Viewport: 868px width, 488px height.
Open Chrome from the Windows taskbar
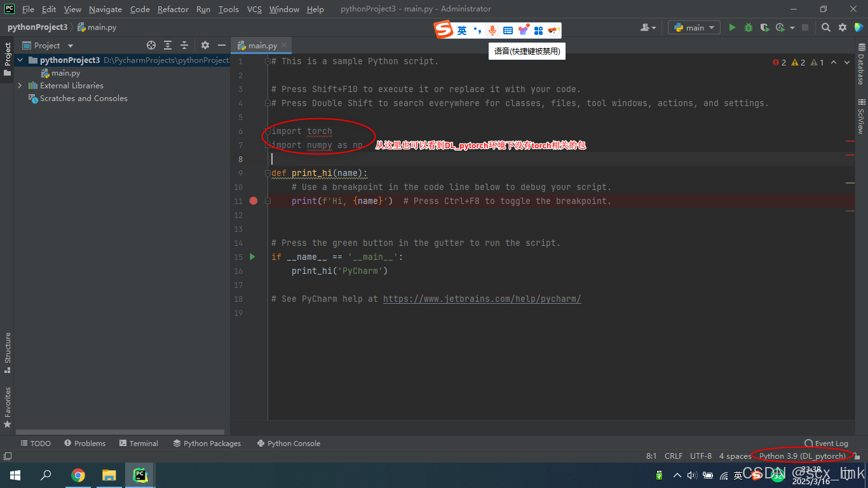[78, 475]
